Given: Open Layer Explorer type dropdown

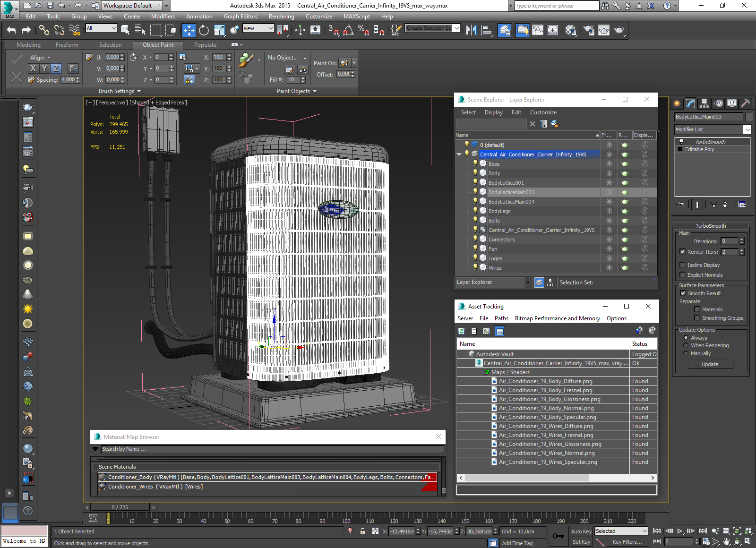Looking at the screenshot, I should [528, 283].
